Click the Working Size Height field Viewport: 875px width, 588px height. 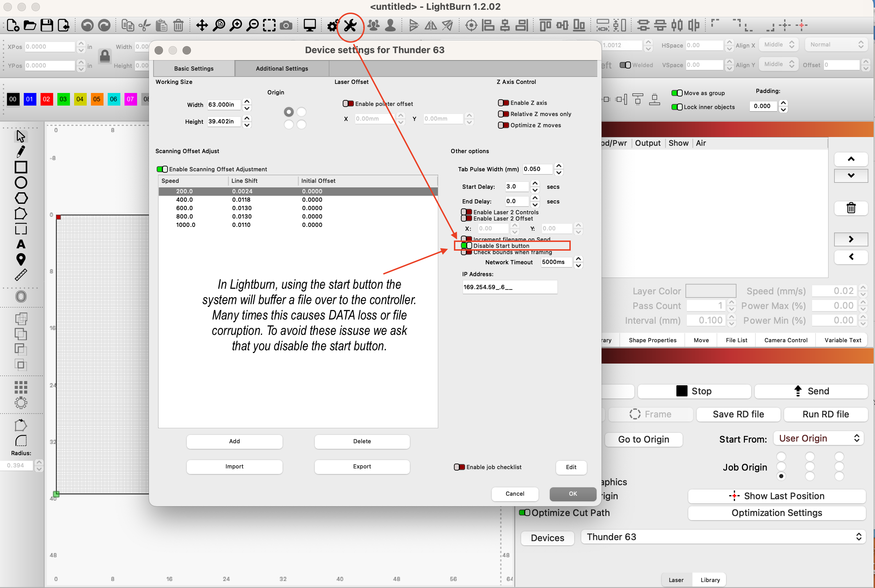coord(224,122)
